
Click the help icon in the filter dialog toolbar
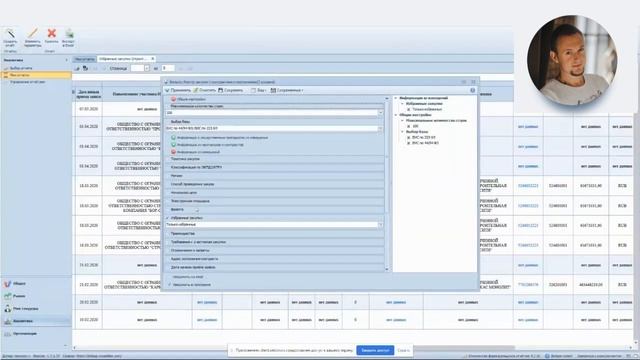[472, 90]
